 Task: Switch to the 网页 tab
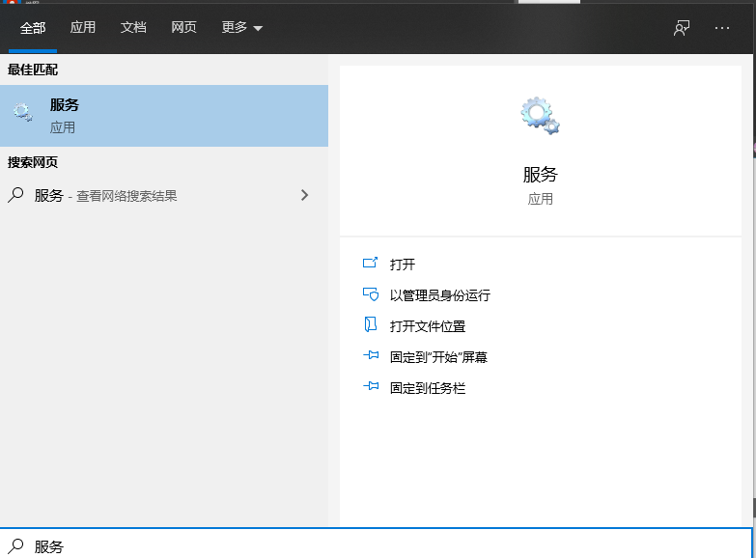click(183, 27)
